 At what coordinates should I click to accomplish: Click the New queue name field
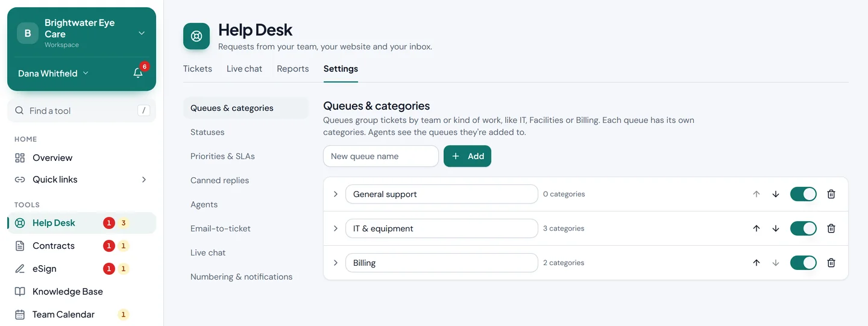381,156
